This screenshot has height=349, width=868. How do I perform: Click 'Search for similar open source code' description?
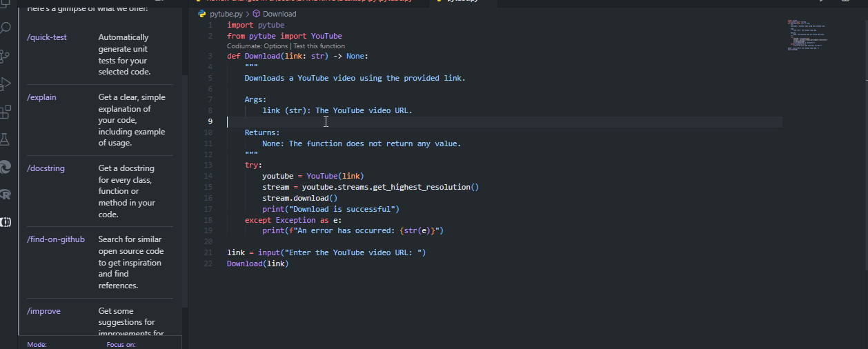tap(131, 262)
